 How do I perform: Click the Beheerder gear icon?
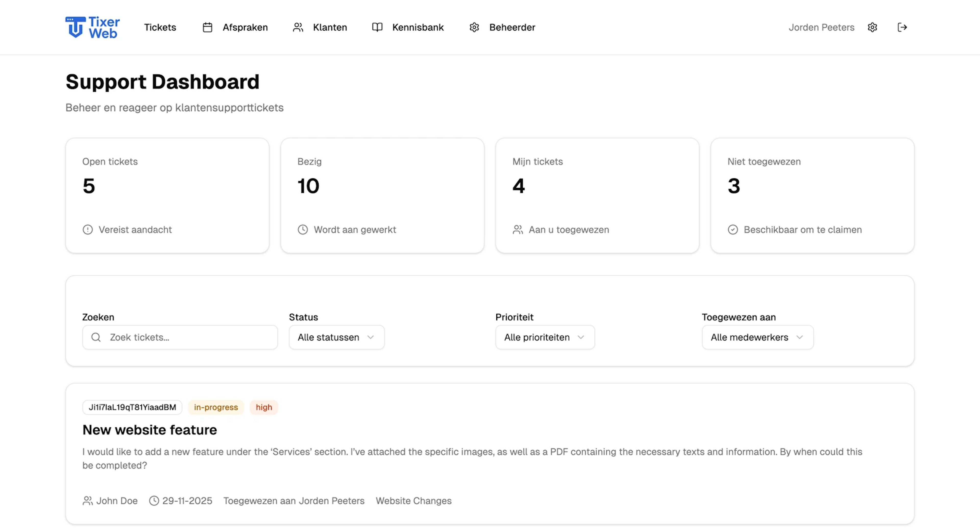point(474,27)
